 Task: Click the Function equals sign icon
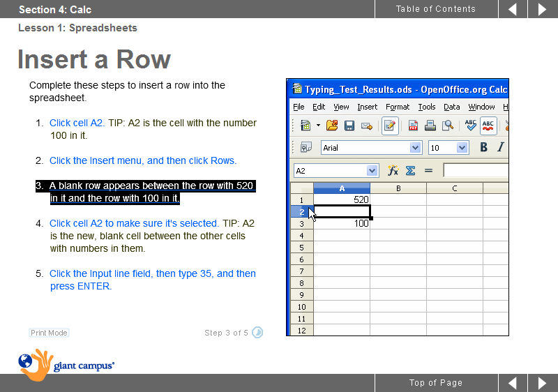pos(428,171)
